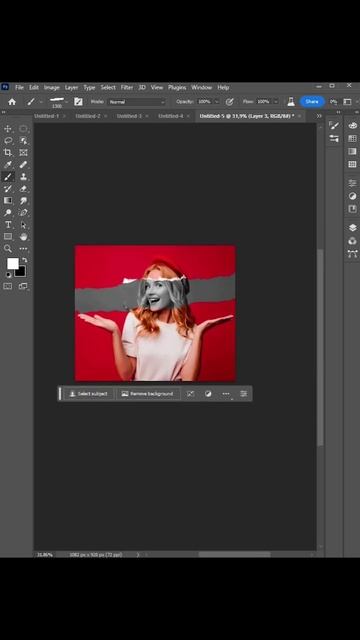360x640 pixels.
Task: Select the Horizontal Type tool
Action: [8, 224]
